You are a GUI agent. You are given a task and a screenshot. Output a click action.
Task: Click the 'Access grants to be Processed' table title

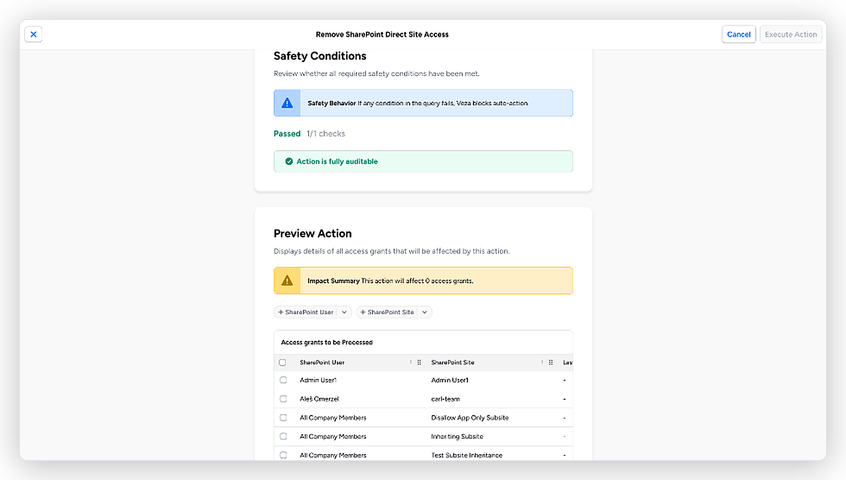pyautogui.click(x=326, y=342)
